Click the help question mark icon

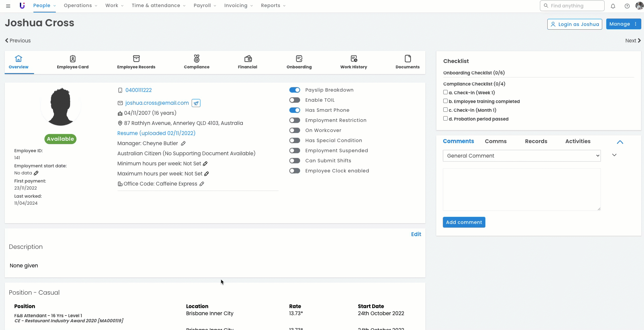tap(627, 6)
